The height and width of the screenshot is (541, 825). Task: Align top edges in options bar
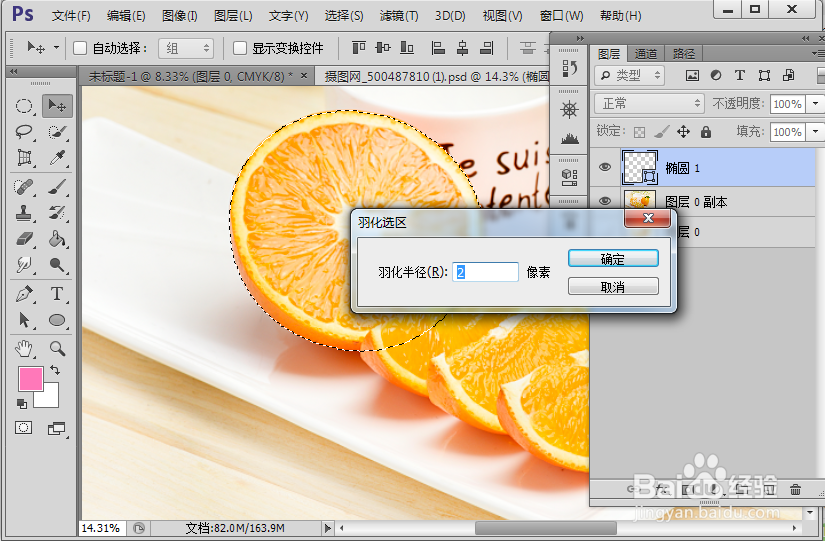(x=359, y=48)
